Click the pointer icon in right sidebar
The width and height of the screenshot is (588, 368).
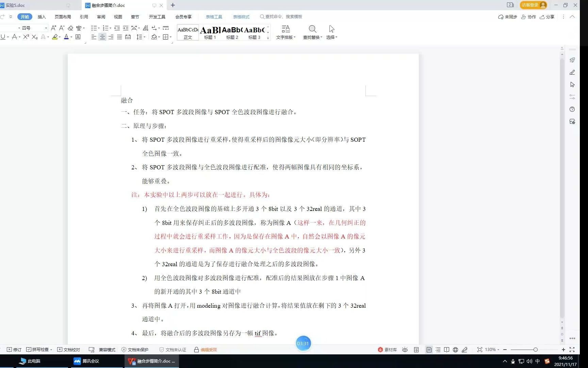572,85
